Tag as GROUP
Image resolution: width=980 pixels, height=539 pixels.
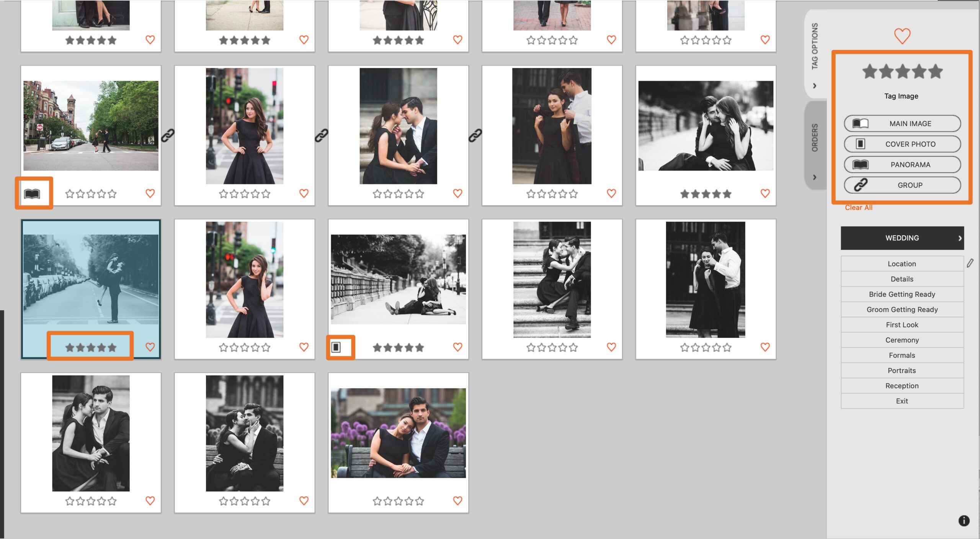coord(902,185)
